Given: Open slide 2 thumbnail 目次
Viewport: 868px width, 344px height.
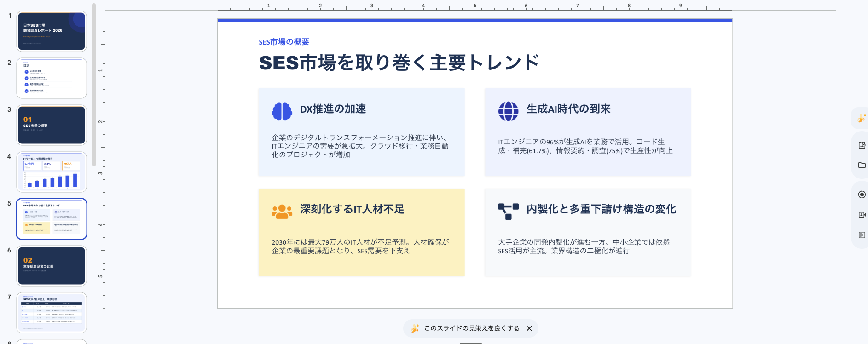Looking at the screenshot, I should point(52,78).
